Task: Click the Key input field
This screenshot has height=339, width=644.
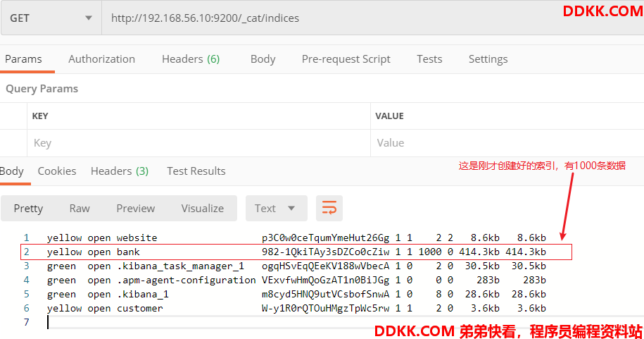Action: click(x=198, y=143)
